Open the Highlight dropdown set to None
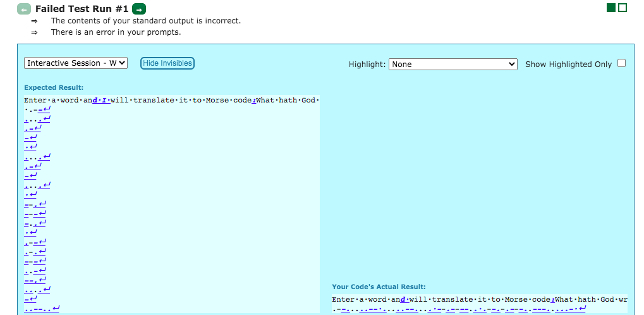 click(x=453, y=64)
